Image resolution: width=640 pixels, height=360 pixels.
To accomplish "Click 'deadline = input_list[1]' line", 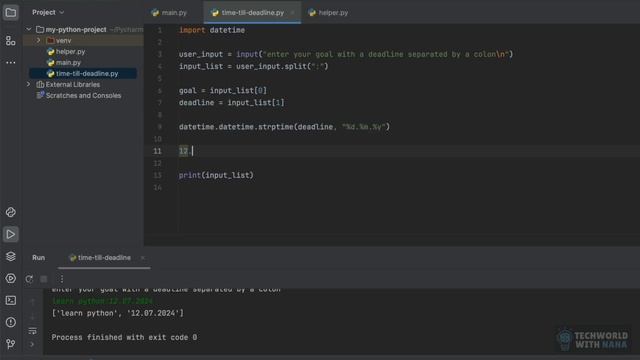I will click(x=231, y=103).
